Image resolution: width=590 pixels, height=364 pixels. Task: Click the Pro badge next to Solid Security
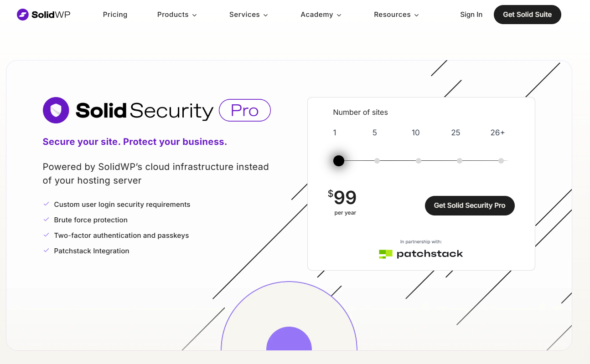pos(244,110)
